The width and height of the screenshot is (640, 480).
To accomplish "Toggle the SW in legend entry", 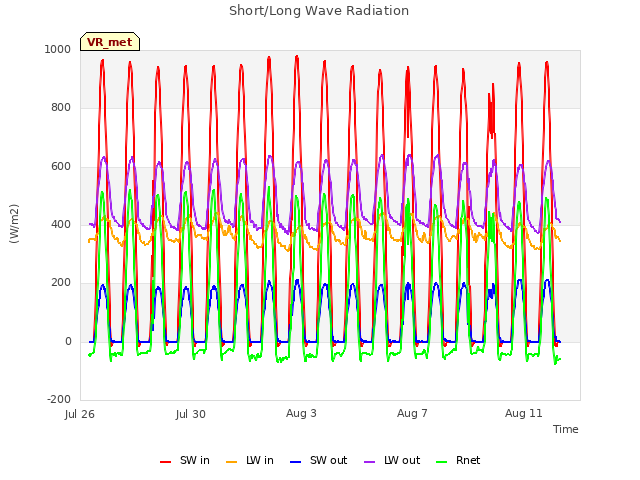I will click(x=185, y=460).
